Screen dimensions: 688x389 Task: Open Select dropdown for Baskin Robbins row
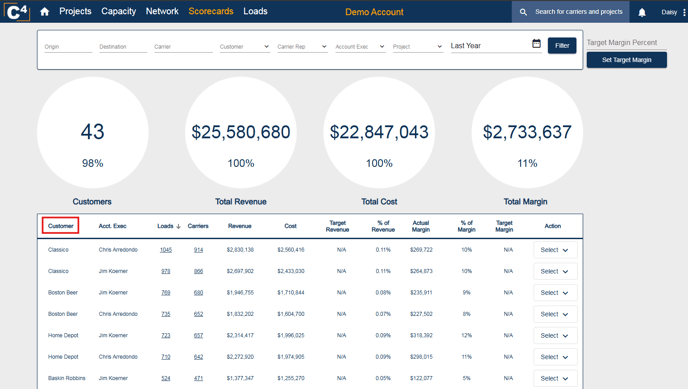pos(555,378)
